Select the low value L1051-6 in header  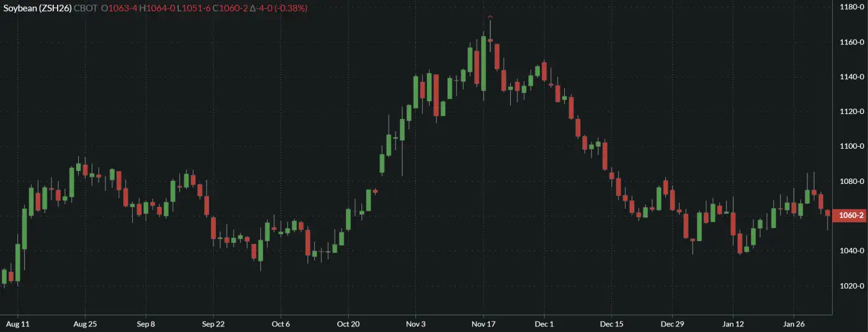195,8
